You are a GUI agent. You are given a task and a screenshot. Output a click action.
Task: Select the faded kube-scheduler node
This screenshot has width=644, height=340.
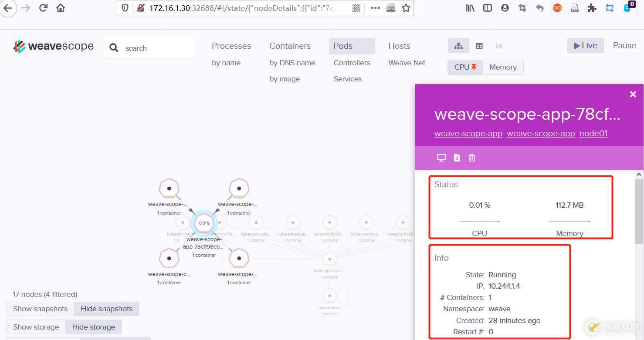coord(293,222)
